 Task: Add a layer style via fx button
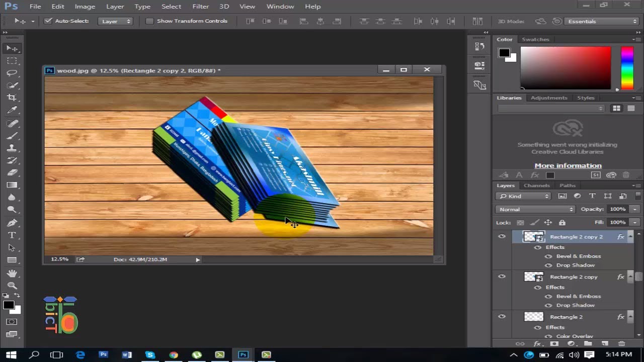537,344
